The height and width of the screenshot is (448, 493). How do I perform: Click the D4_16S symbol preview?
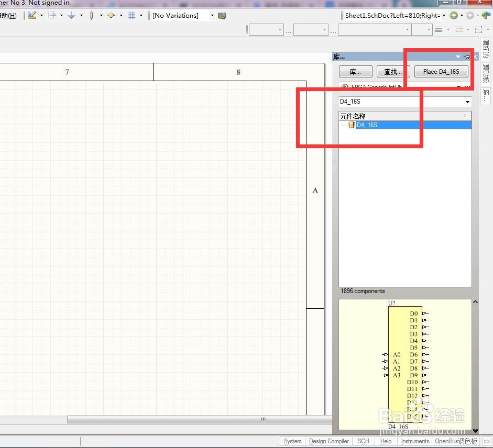(x=405, y=364)
